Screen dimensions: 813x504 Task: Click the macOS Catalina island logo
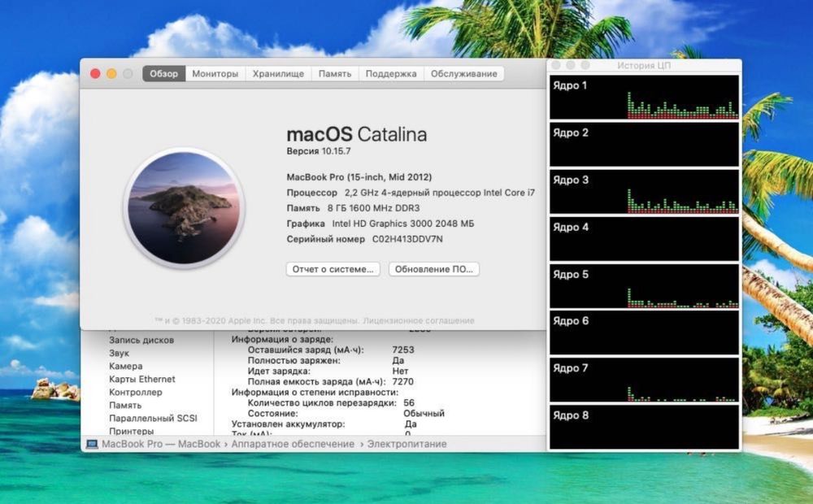[184, 208]
